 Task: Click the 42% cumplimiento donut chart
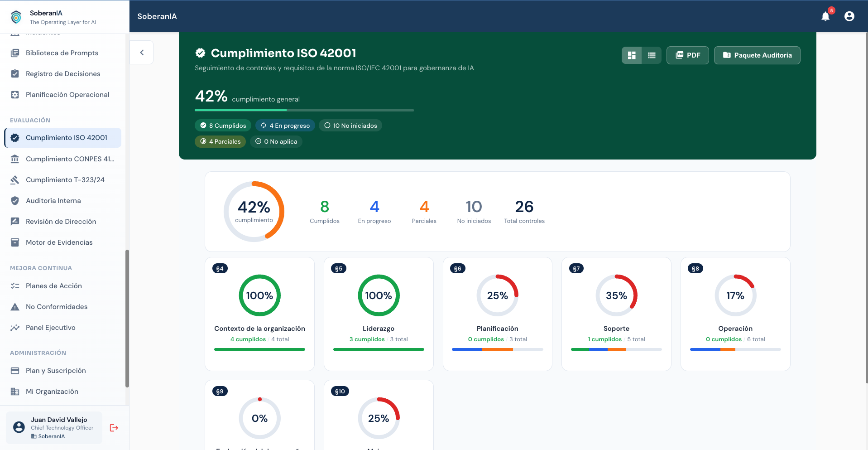coord(254,212)
